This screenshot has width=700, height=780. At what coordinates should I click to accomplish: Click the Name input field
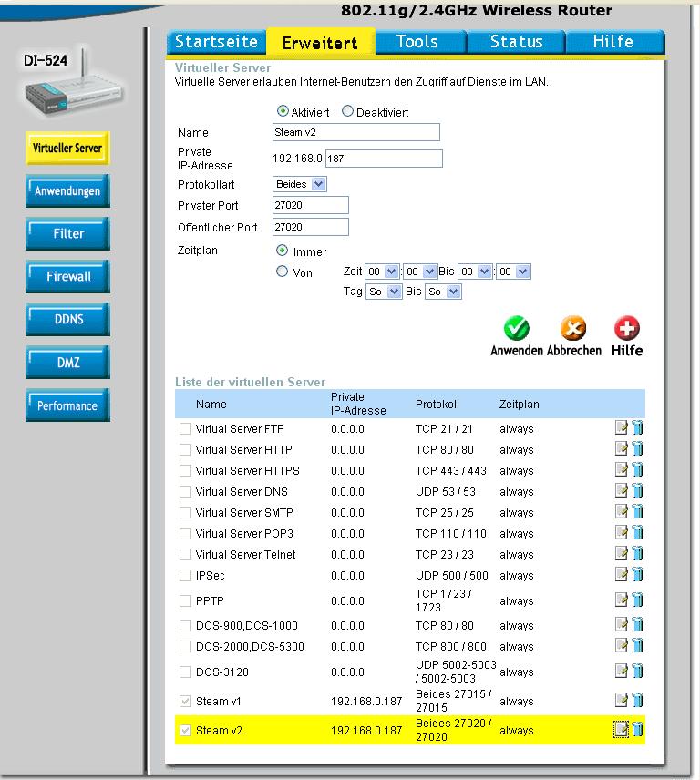click(x=356, y=132)
